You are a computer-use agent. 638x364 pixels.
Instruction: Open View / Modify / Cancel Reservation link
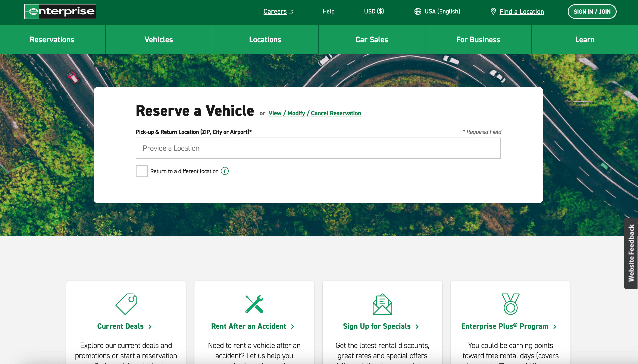pos(315,113)
